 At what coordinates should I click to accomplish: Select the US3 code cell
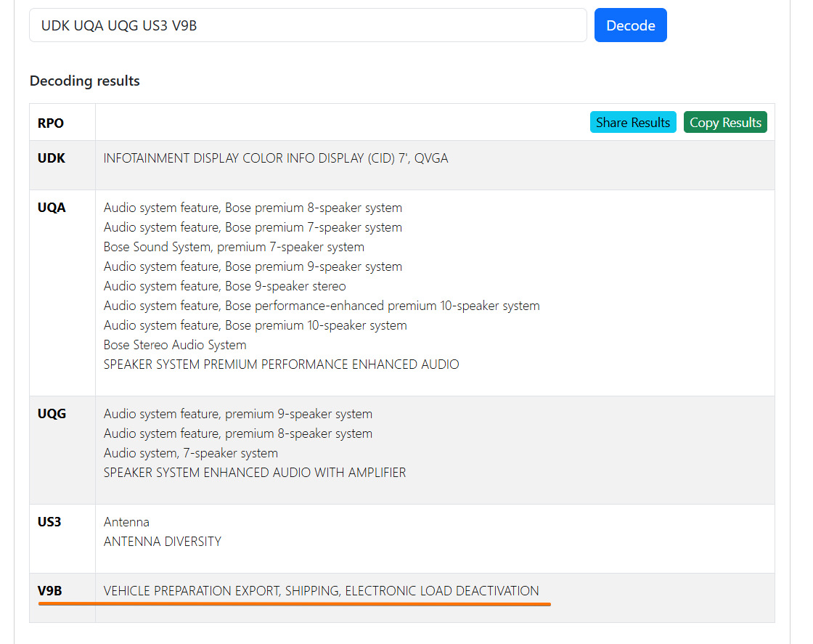point(62,539)
